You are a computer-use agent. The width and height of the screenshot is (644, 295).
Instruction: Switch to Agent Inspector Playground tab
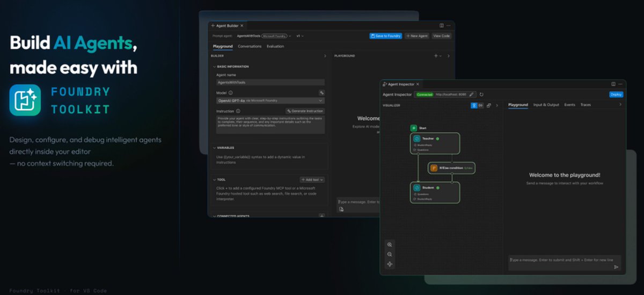tap(518, 105)
